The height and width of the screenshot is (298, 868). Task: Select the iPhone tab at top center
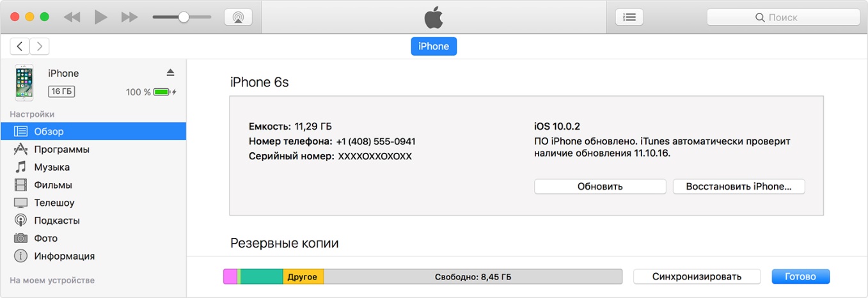point(434,46)
